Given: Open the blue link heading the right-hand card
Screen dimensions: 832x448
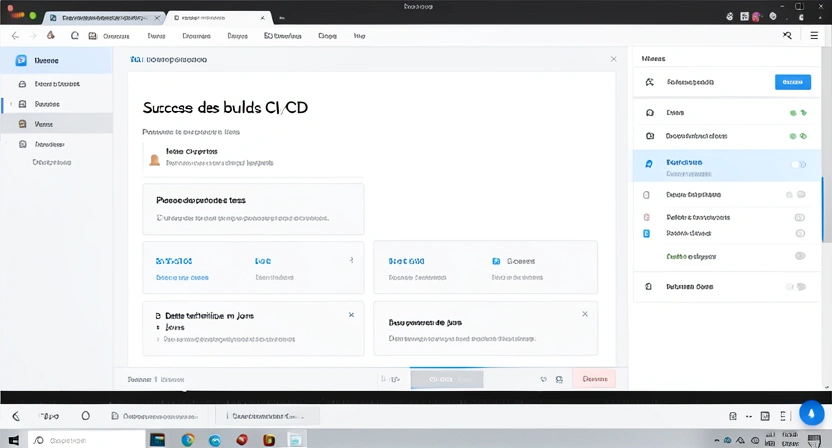Looking at the screenshot, I should [x=406, y=261].
